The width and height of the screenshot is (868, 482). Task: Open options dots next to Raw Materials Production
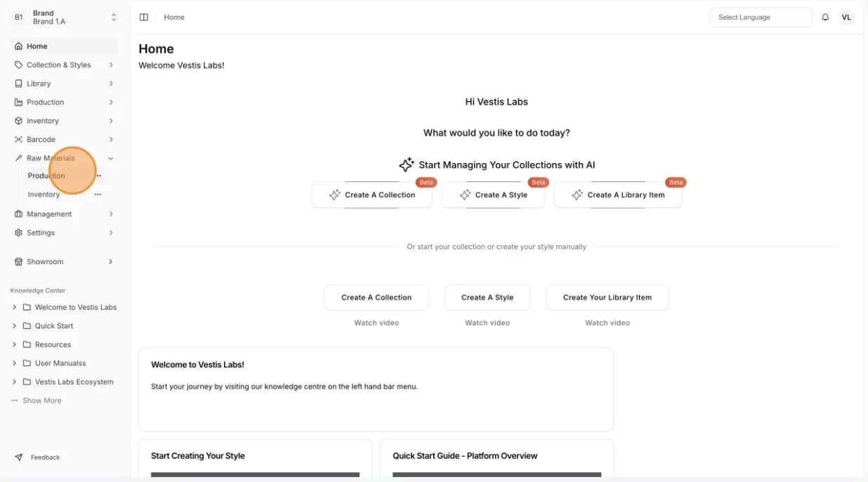click(x=98, y=176)
